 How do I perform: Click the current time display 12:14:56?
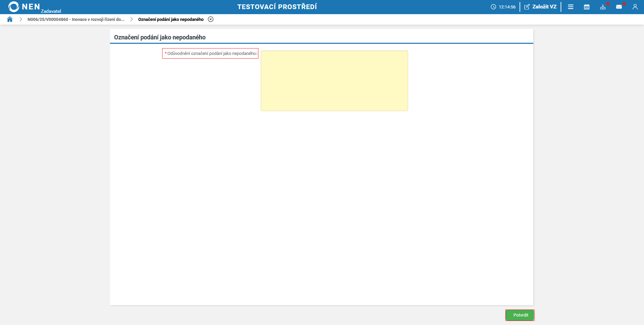pyautogui.click(x=507, y=6)
